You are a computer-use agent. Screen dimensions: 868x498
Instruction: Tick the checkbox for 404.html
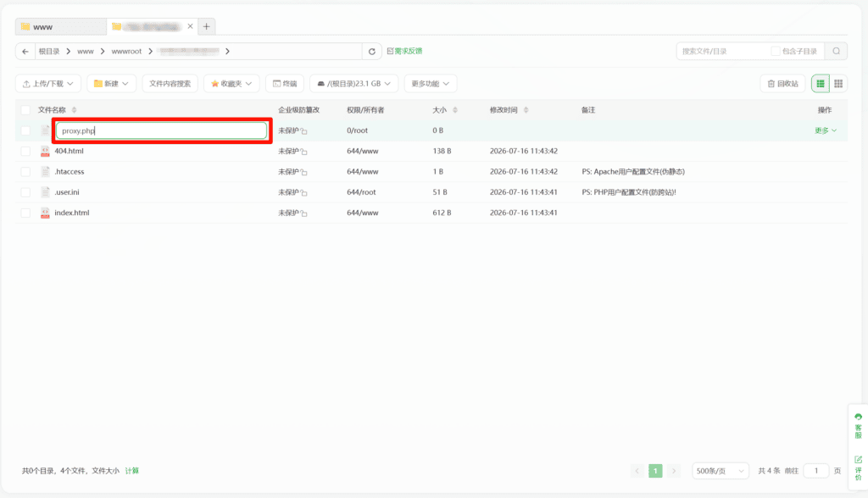25,151
